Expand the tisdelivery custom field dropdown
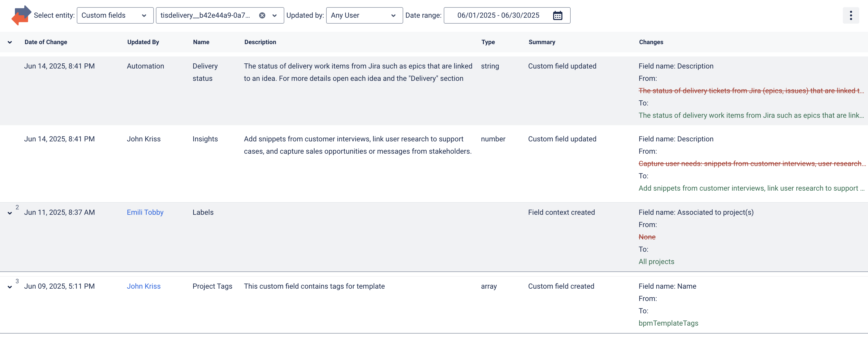The height and width of the screenshot is (351, 868). tap(274, 15)
